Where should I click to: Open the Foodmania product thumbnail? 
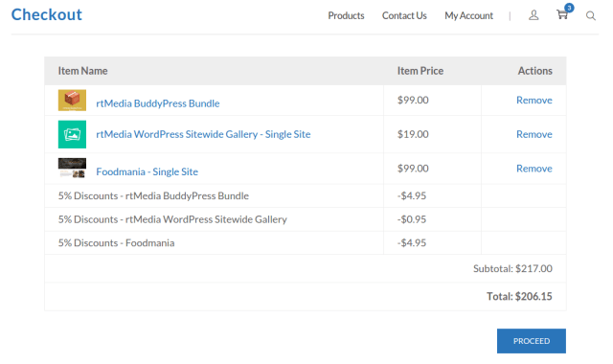point(73,169)
